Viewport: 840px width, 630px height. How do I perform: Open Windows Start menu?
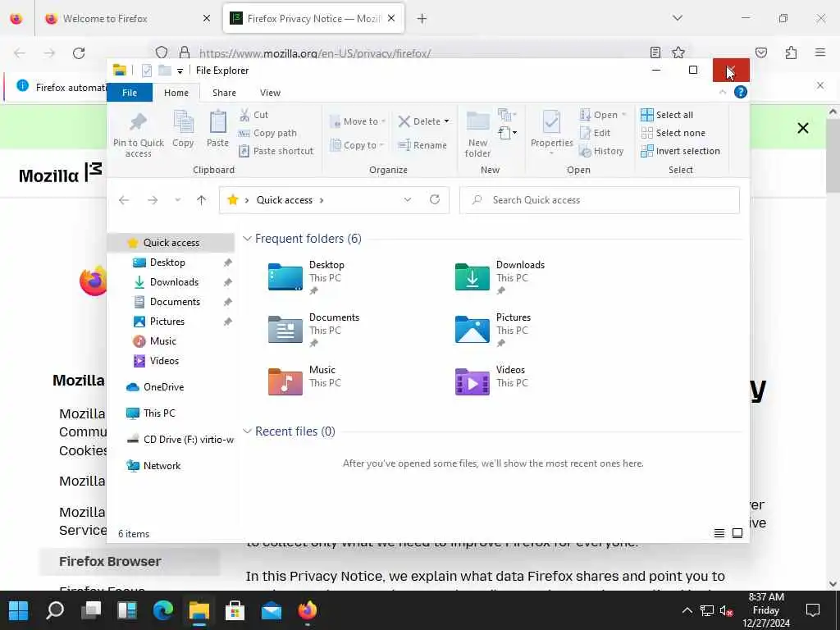click(19, 610)
